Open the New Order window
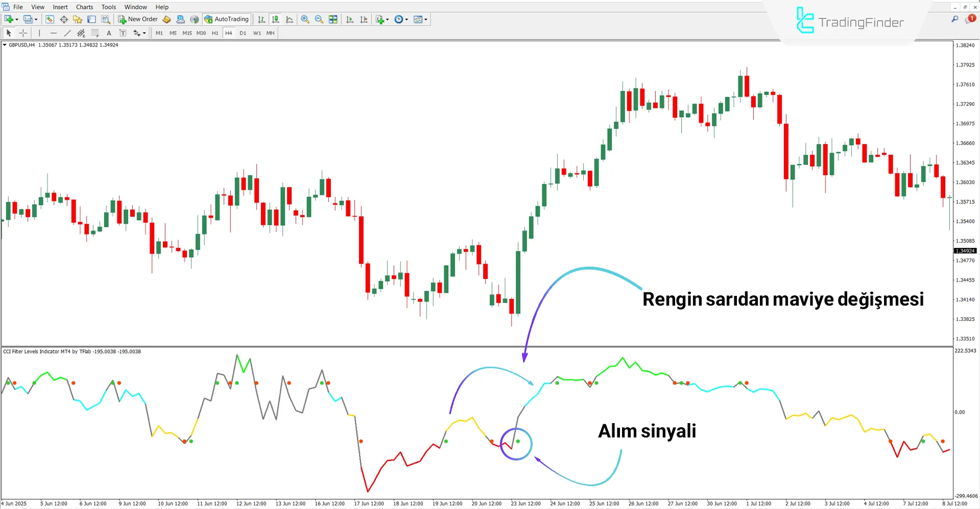This screenshot has width=980, height=509. point(138,19)
